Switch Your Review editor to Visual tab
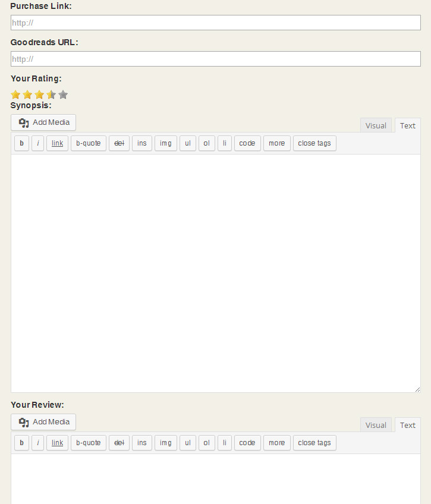Viewport: 431px width, 504px height. pyautogui.click(x=376, y=425)
